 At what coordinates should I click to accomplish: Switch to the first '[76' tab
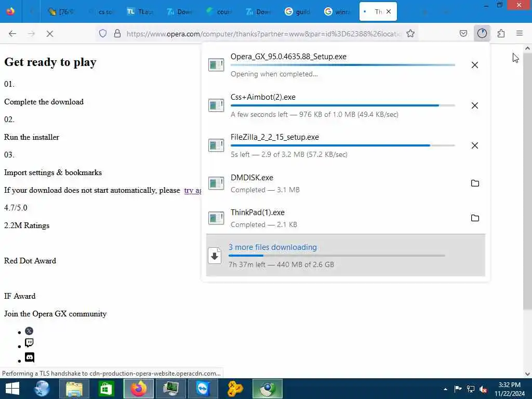pyautogui.click(x=61, y=12)
